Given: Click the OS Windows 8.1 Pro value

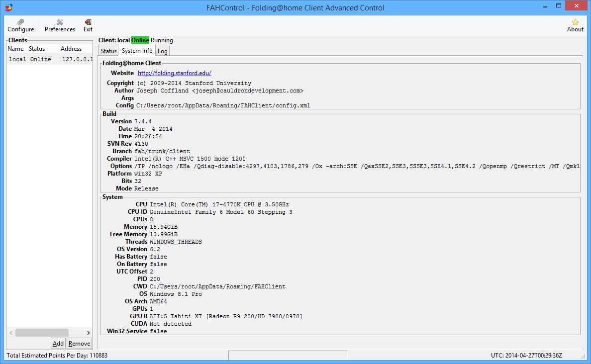Looking at the screenshot, I should [176, 294].
